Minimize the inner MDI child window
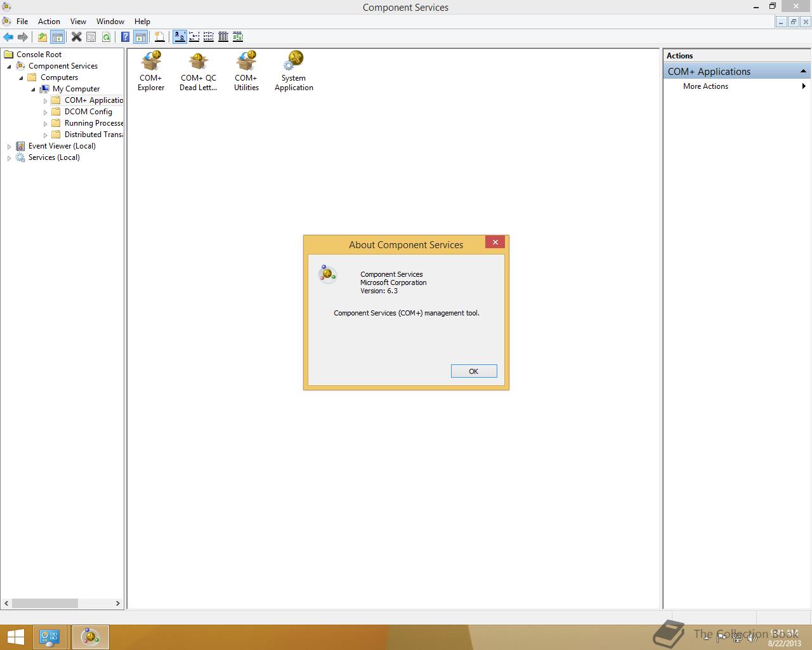Screen dimensions: 812x650 781,22
